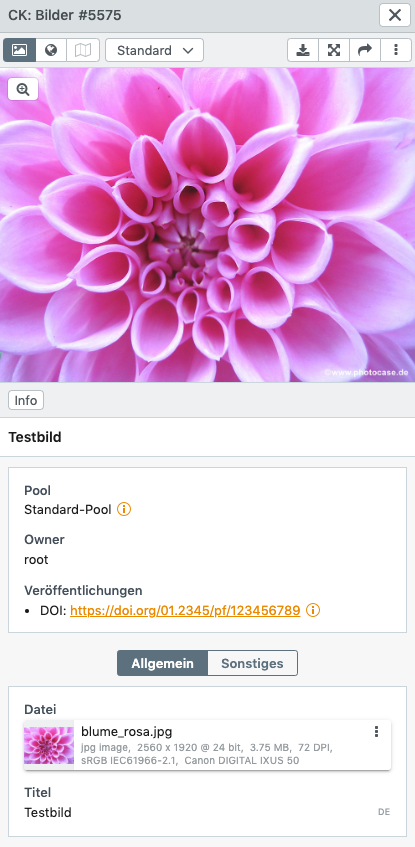415x847 pixels.
Task: Open the DOI link https://doi.org/01.2345/pf/123456789
Action: [185, 610]
